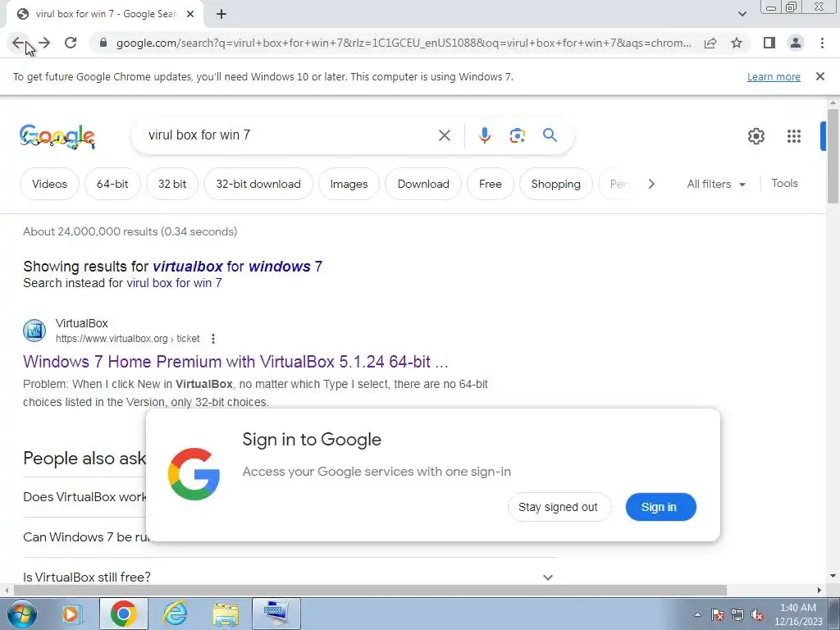Viewport: 840px width, 630px height.
Task: Open Chrome three-dot menu
Action: tap(822, 43)
